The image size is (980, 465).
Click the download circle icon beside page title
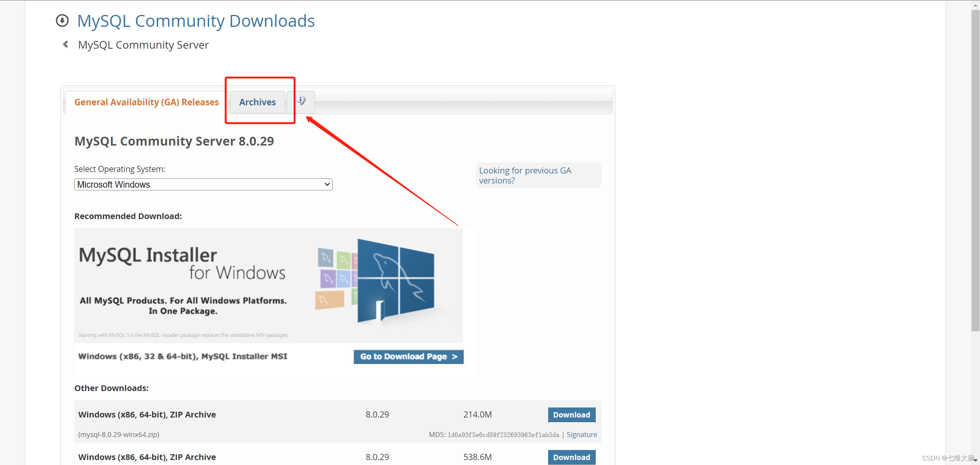tap(62, 21)
